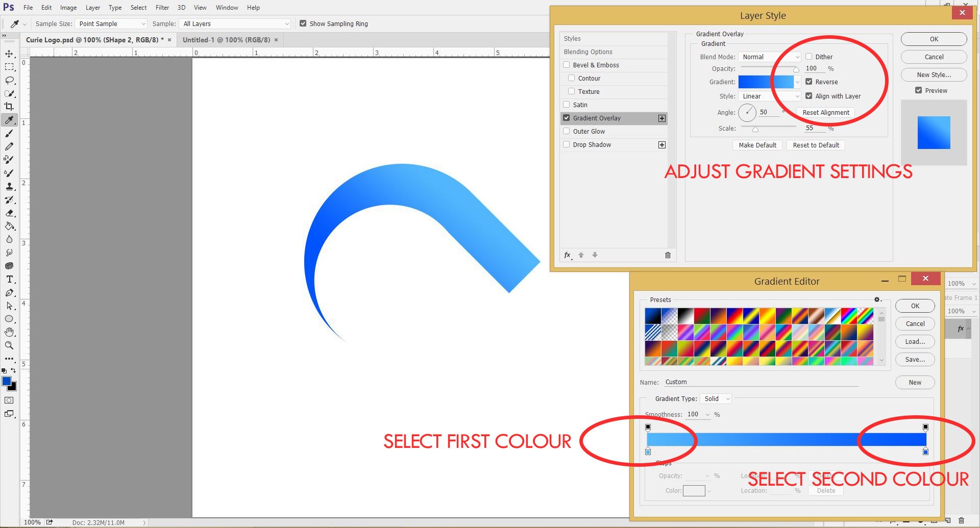This screenshot has height=528, width=980.
Task: Toggle Quick Mask mode
Action: (x=9, y=400)
